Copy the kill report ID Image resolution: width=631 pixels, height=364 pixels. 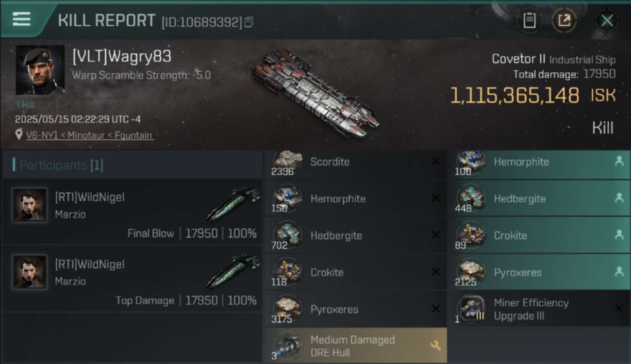click(x=249, y=22)
